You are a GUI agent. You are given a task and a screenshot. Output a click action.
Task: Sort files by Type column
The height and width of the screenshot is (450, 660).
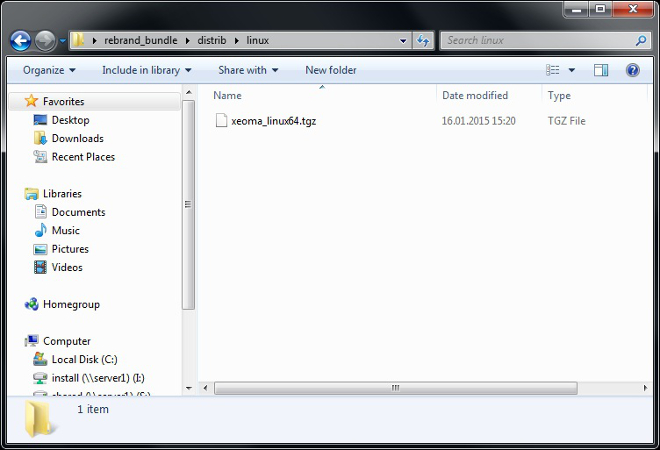(x=559, y=96)
